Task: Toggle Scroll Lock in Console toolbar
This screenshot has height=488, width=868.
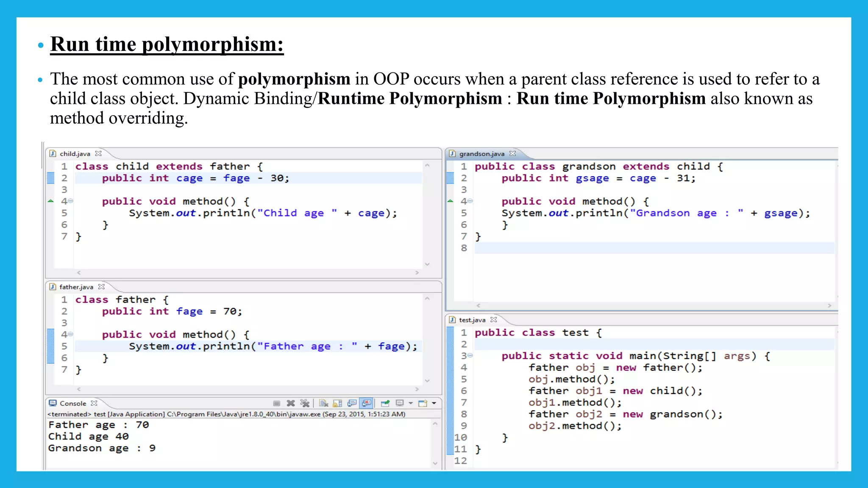Action: (x=337, y=403)
